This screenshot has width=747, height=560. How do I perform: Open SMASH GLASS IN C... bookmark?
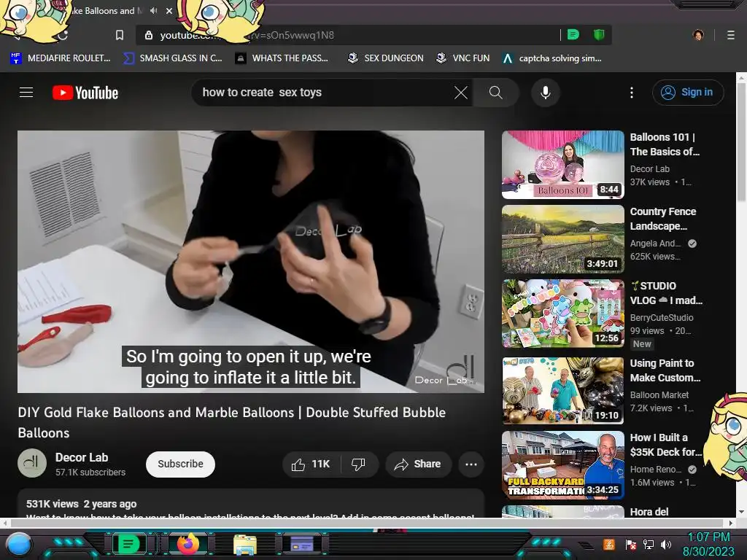(x=173, y=58)
